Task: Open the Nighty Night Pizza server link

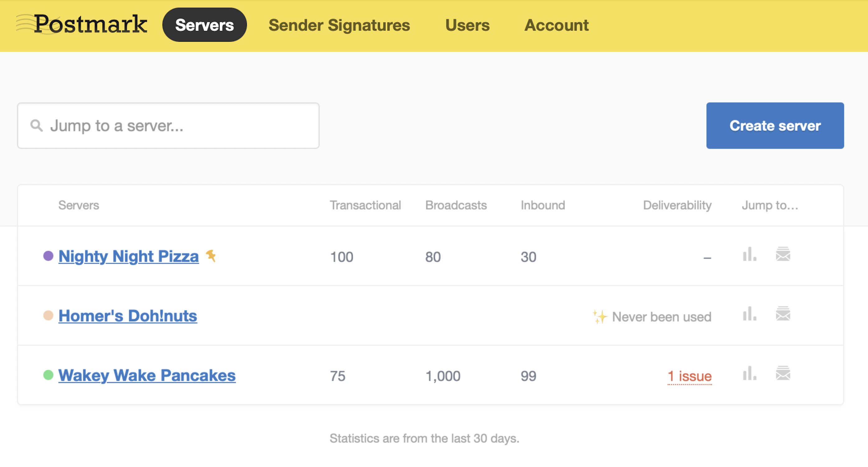Action: [x=128, y=256]
